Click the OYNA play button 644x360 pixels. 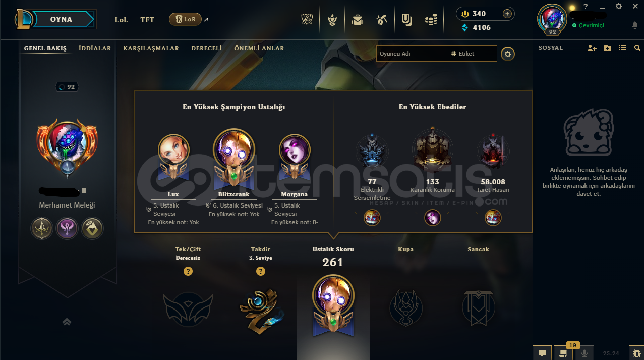[x=62, y=19]
